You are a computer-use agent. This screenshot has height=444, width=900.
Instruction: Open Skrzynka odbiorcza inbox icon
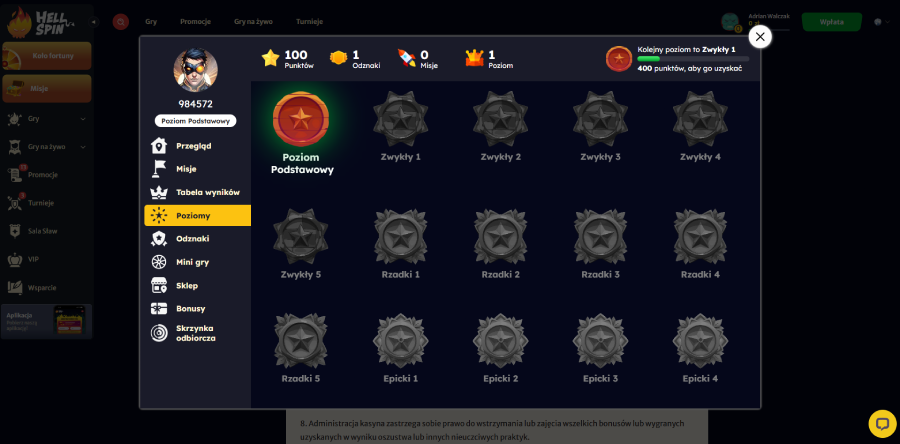pos(159,333)
